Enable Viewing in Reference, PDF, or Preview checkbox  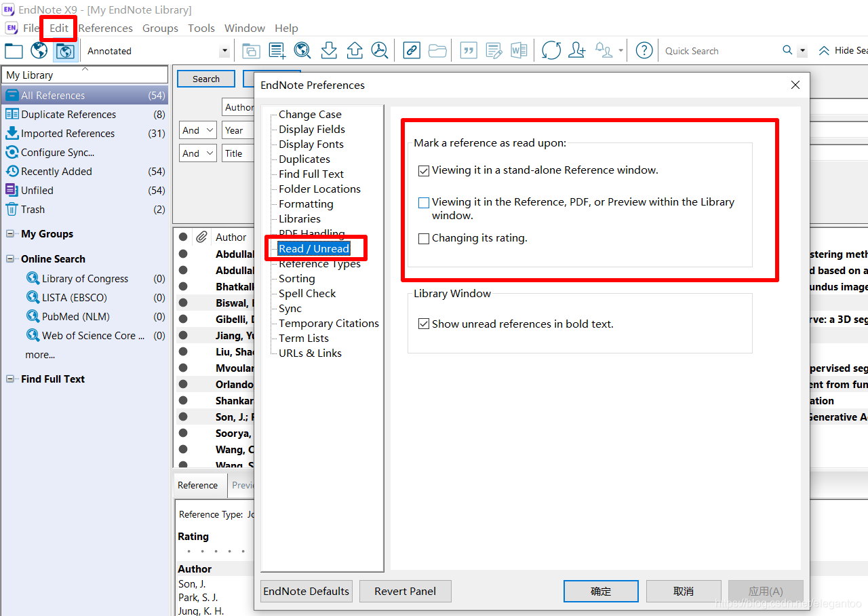(x=424, y=203)
